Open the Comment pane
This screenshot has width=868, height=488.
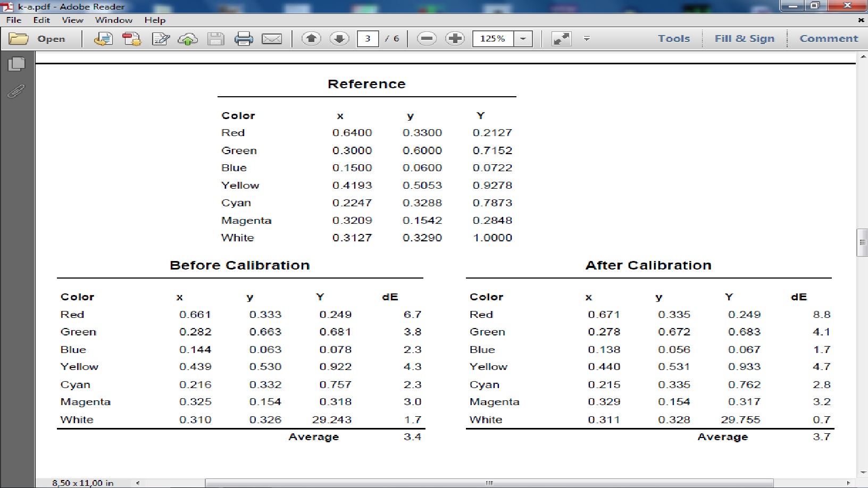click(829, 39)
